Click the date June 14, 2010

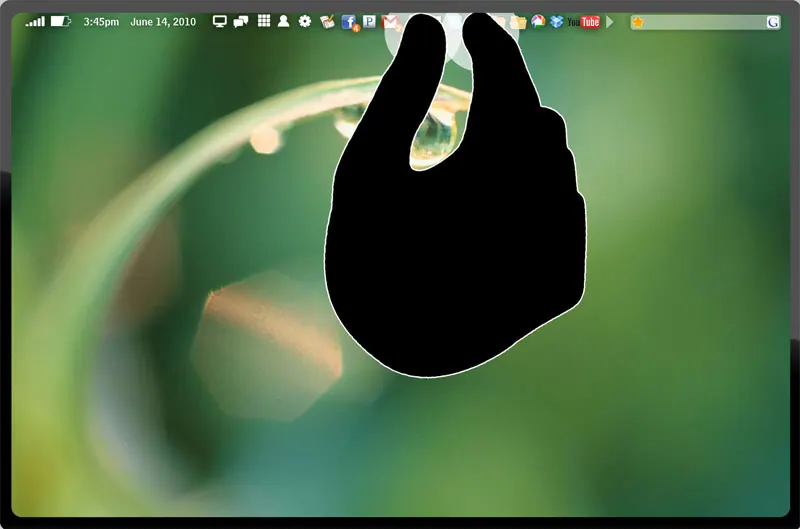pyautogui.click(x=163, y=22)
